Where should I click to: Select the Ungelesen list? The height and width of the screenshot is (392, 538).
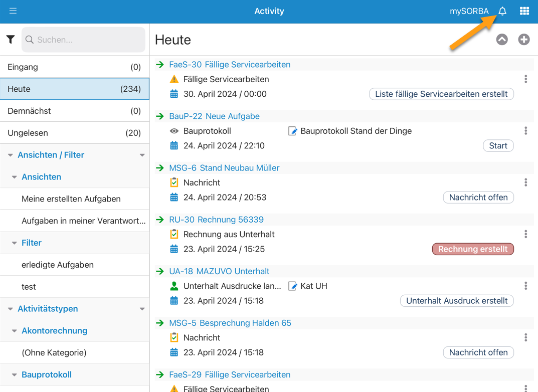74,133
